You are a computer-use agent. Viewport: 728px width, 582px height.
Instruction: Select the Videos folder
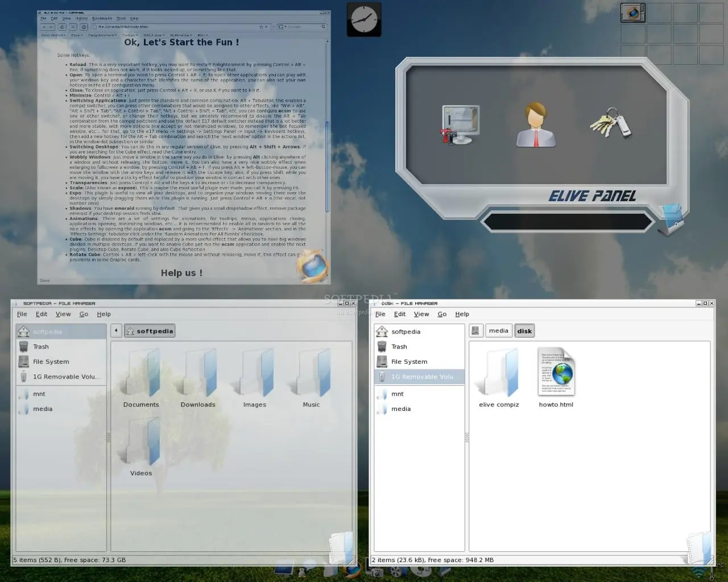click(141, 447)
